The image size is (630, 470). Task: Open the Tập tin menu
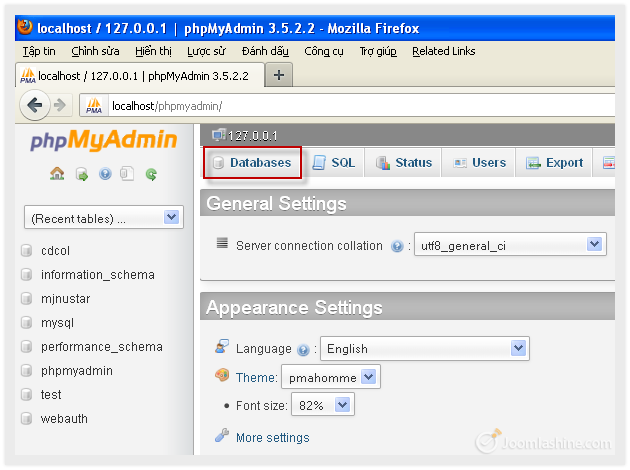(39, 51)
